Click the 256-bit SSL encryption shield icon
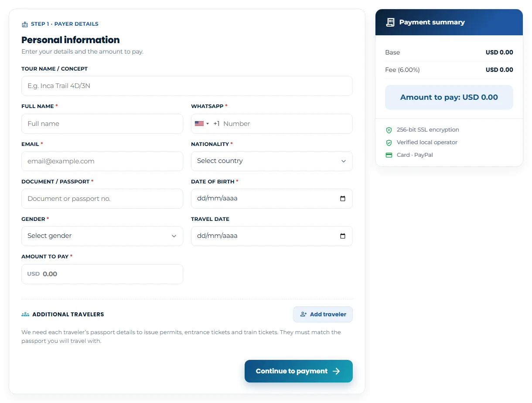Image resolution: width=532 pixels, height=403 pixels. [x=389, y=130]
